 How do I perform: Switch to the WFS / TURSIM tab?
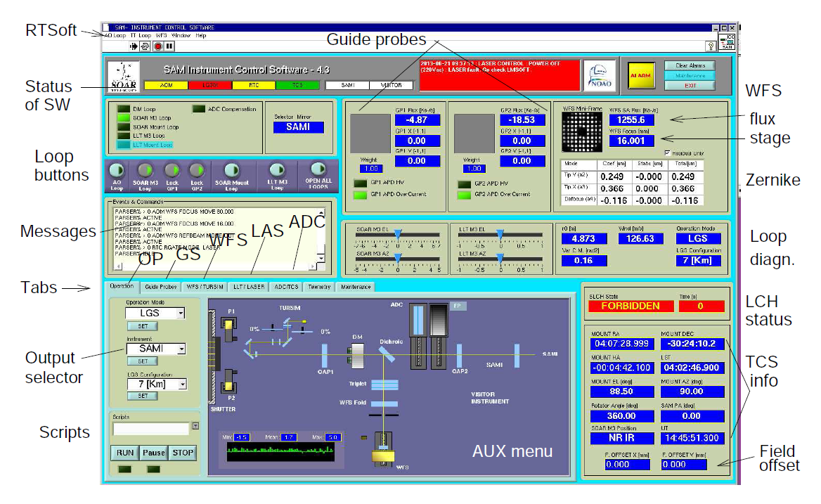[205, 287]
